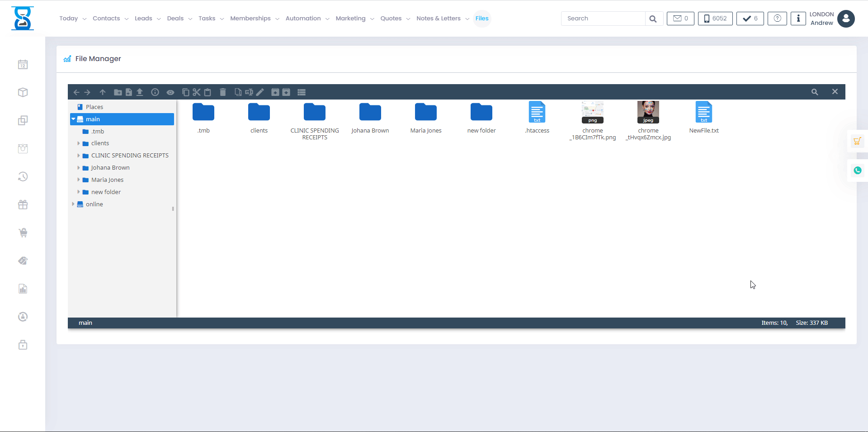
Task: Open the search magnifier in the file manager
Action: tap(815, 92)
